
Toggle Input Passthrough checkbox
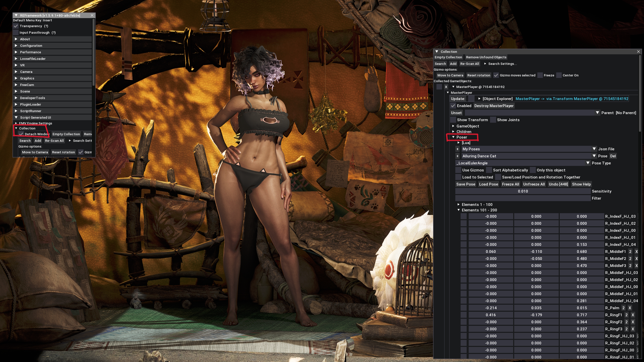(16, 32)
